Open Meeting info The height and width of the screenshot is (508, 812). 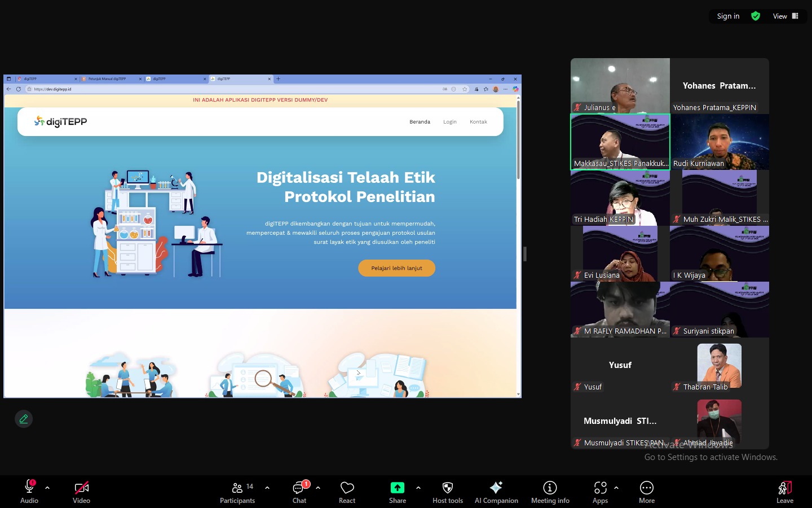point(550,492)
